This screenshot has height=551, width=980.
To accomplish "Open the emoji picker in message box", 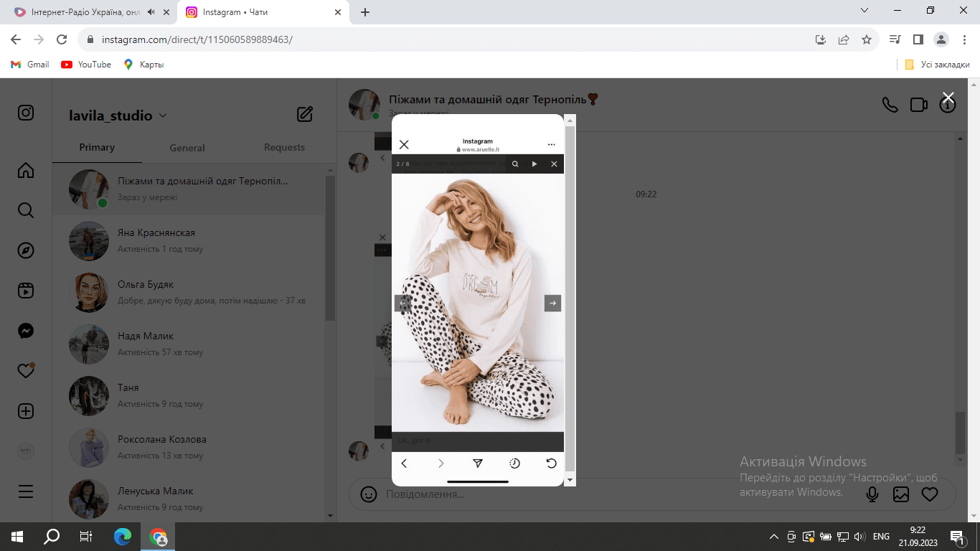I will [368, 494].
